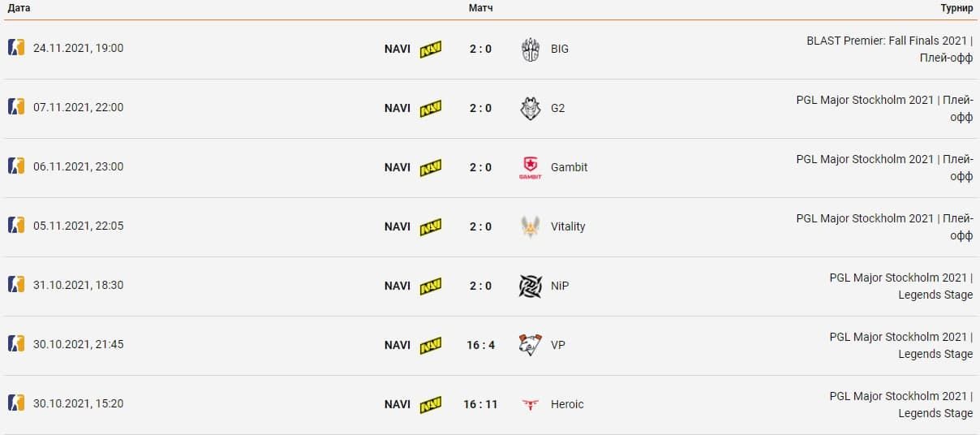Screen dimensions: 980x435
Task: Click the Vitality team logo
Action: (530, 226)
